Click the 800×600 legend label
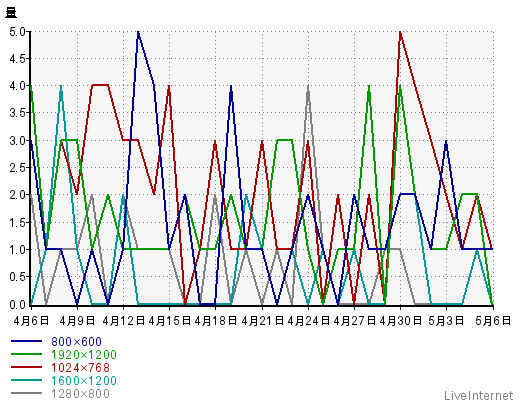This screenshot has width=520, height=405. tap(76, 342)
